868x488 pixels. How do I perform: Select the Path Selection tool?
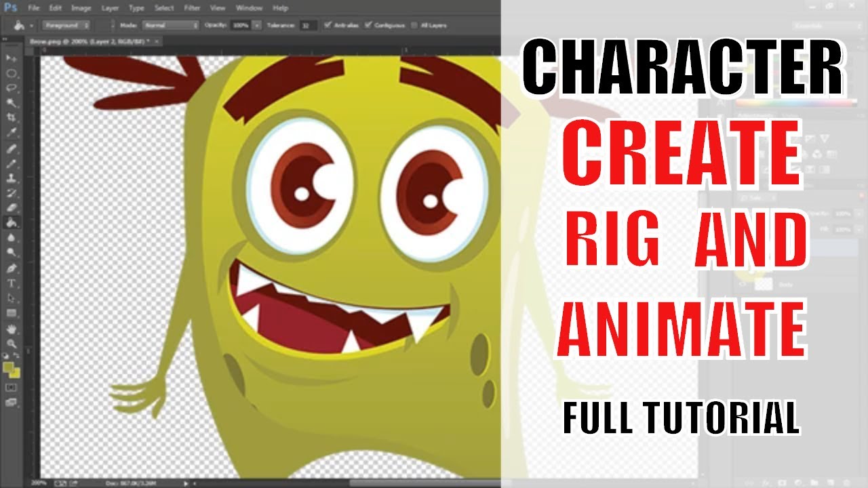click(x=12, y=298)
